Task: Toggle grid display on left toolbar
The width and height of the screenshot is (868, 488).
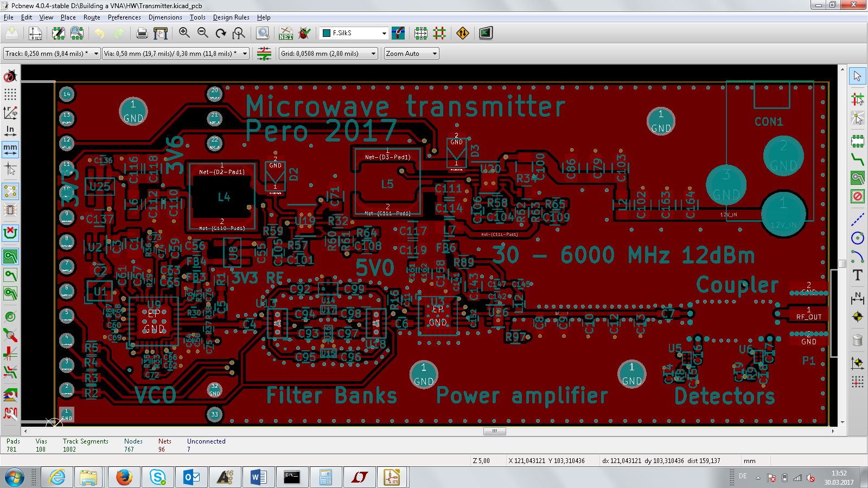Action: click(x=10, y=94)
